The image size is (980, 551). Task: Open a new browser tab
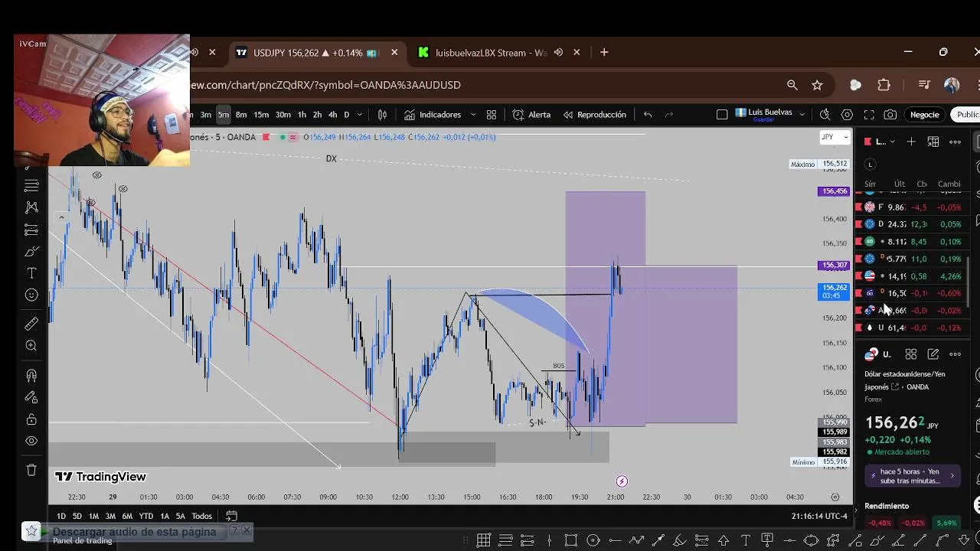[604, 52]
